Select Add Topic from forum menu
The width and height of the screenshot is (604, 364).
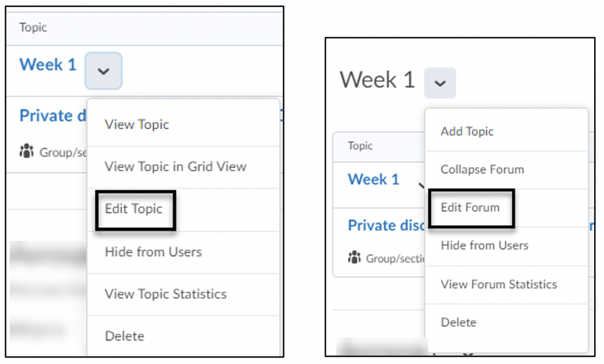tap(467, 131)
